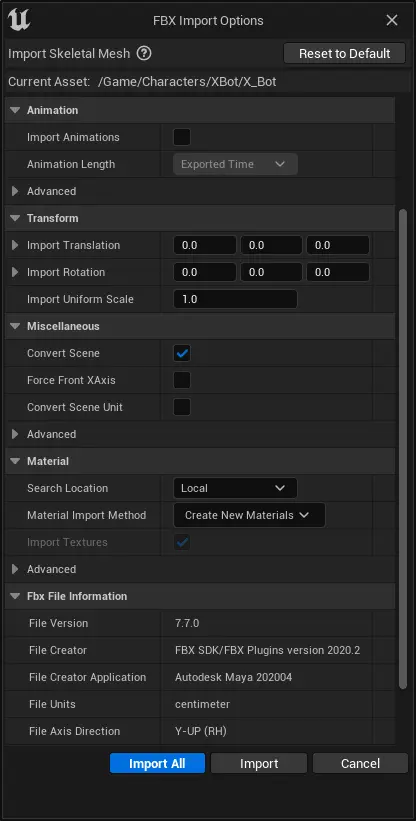The image size is (416, 821).
Task: Click the Import Uniform Scale field
Action: coord(235,299)
